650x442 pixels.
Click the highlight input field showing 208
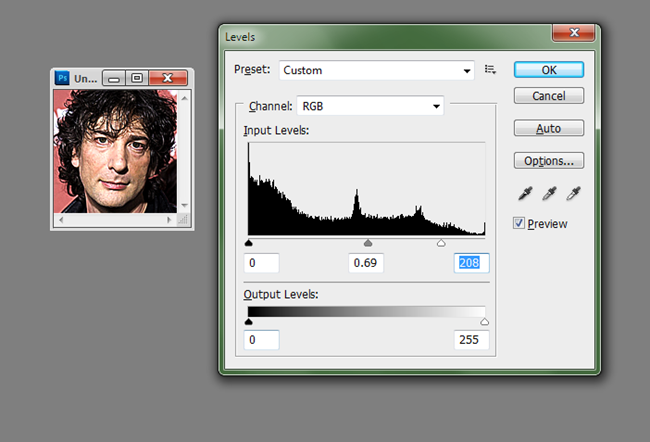(471, 263)
